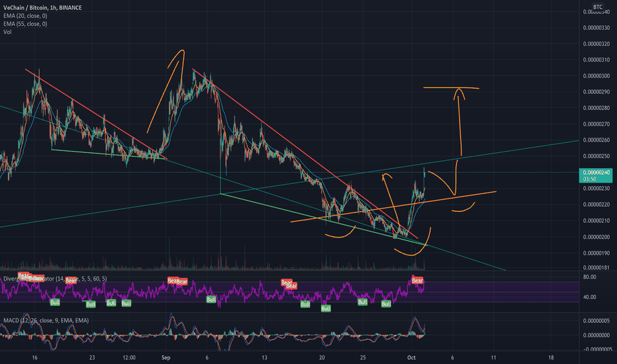Click the 12:00 label on time axis
The height and width of the screenshot is (364, 617).
129,357
